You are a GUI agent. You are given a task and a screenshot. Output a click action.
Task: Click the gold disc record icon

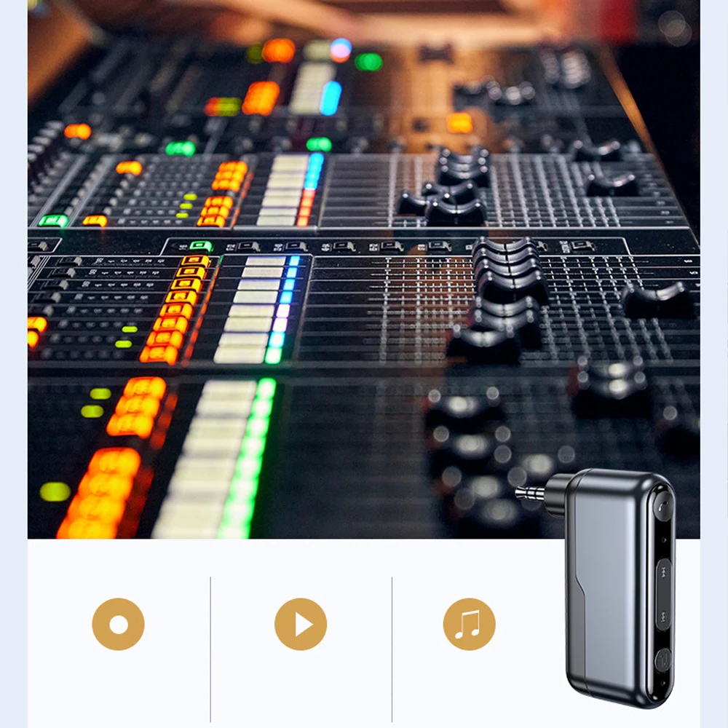tap(119, 624)
